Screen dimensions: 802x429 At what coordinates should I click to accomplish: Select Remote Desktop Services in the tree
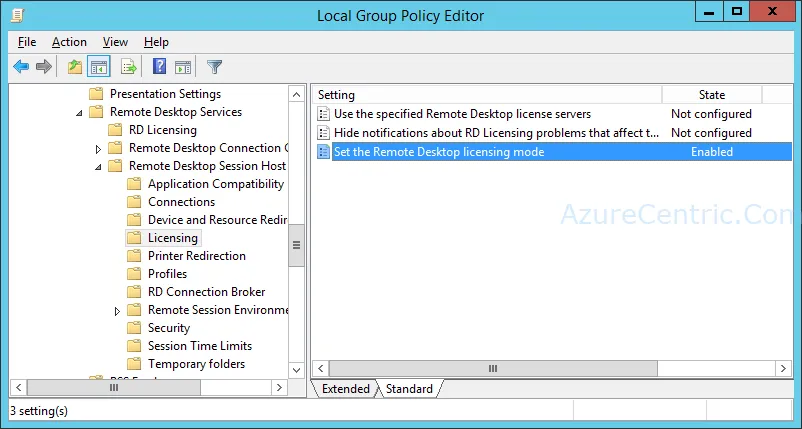176,112
